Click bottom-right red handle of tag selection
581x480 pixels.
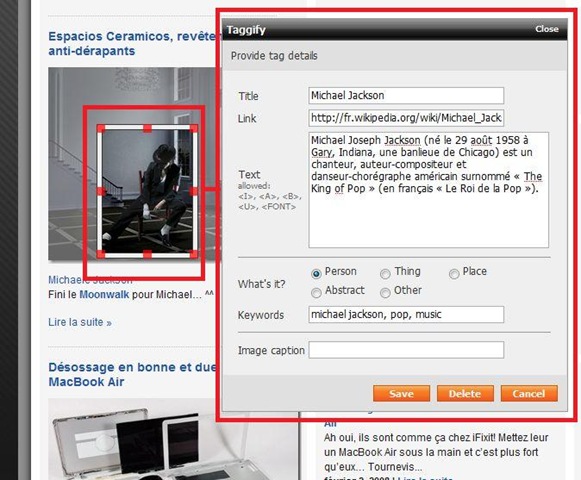(193, 254)
